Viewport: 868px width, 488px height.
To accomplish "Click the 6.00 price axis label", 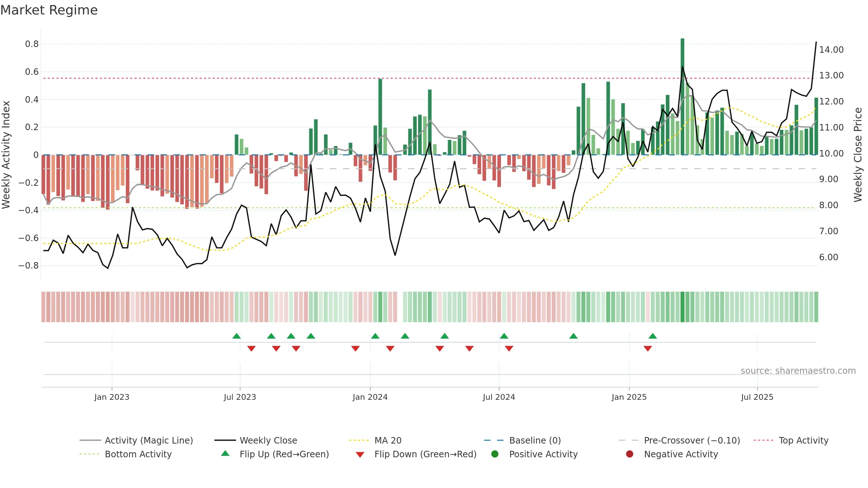I will pyautogui.click(x=829, y=257).
